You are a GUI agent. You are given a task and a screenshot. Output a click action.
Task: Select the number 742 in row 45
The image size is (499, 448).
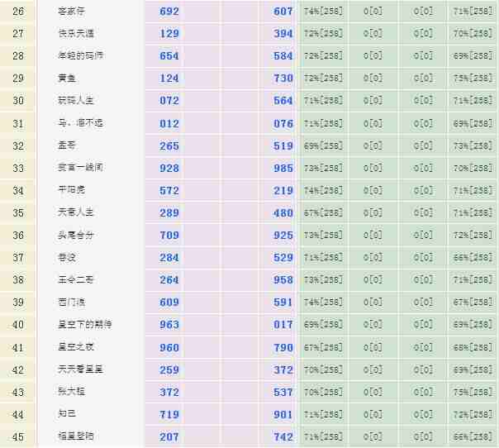[x=283, y=437]
